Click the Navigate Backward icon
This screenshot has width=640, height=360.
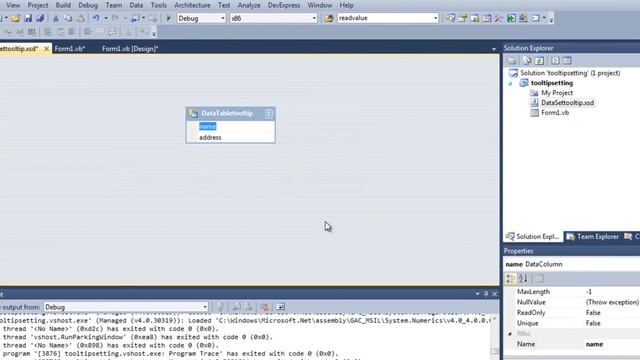[x=135, y=18]
